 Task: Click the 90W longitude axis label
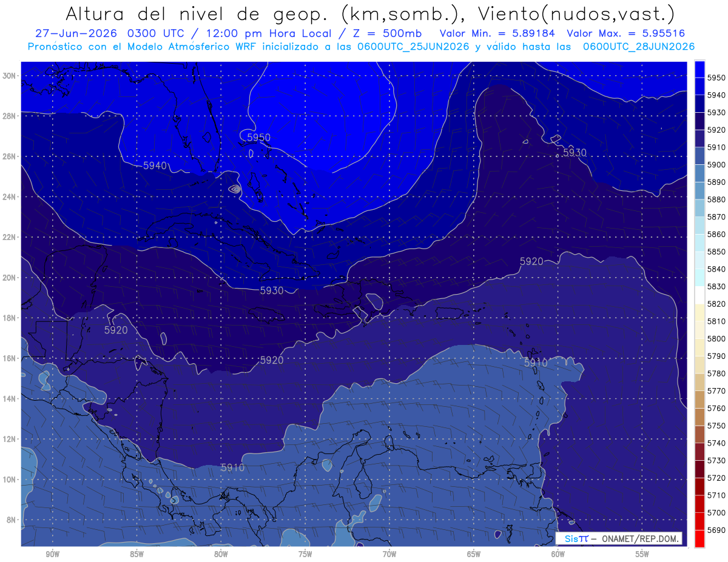[52, 554]
